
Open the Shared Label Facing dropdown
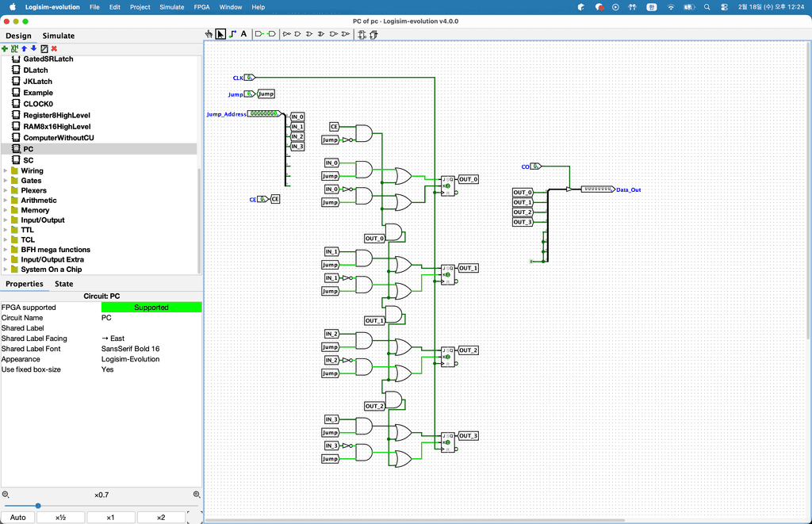(x=151, y=338)
